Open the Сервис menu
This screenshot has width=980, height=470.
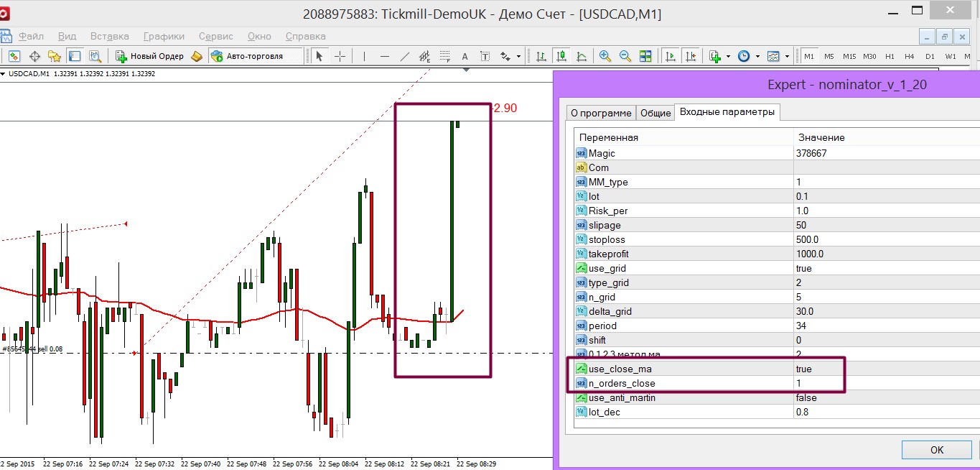point(216,36)
